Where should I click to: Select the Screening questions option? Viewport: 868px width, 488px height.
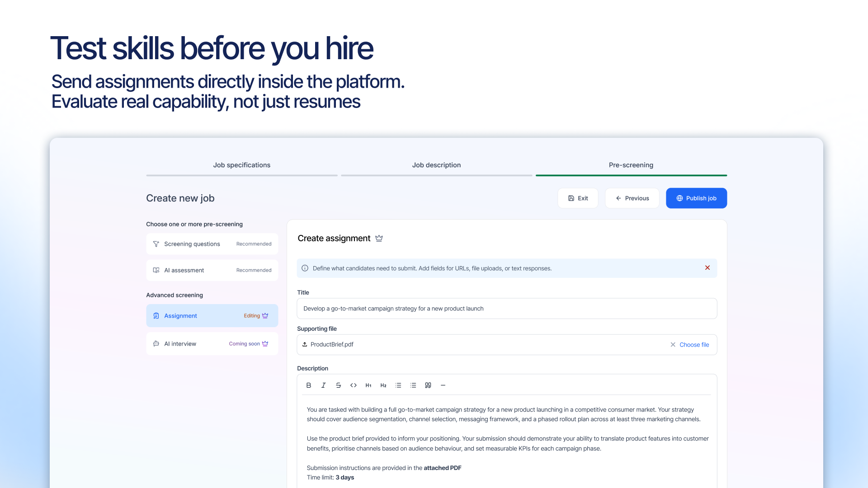[x=212, y=244]
